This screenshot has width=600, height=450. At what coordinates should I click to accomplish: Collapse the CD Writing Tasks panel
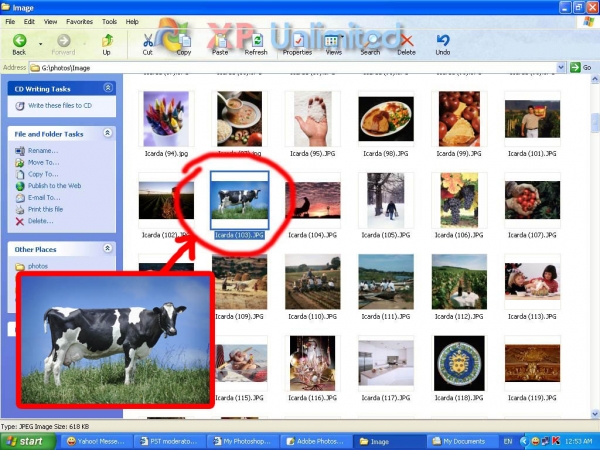point(108,88)
